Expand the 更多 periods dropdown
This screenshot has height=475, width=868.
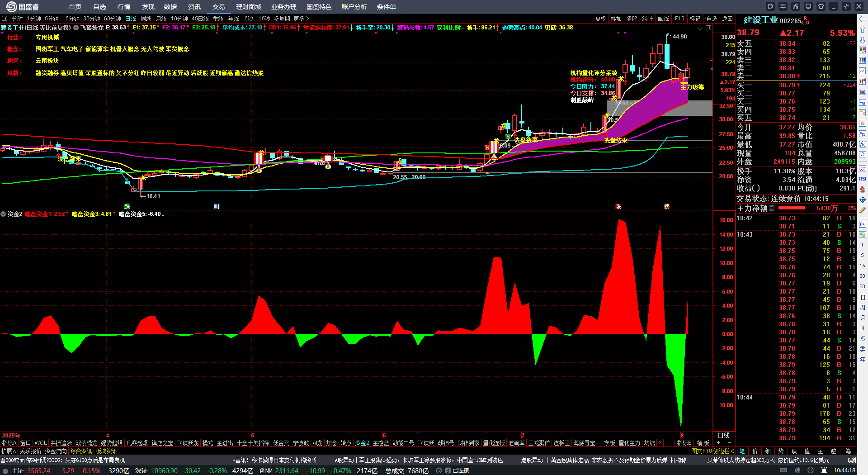pyautogui.click(x=301, y=19)
